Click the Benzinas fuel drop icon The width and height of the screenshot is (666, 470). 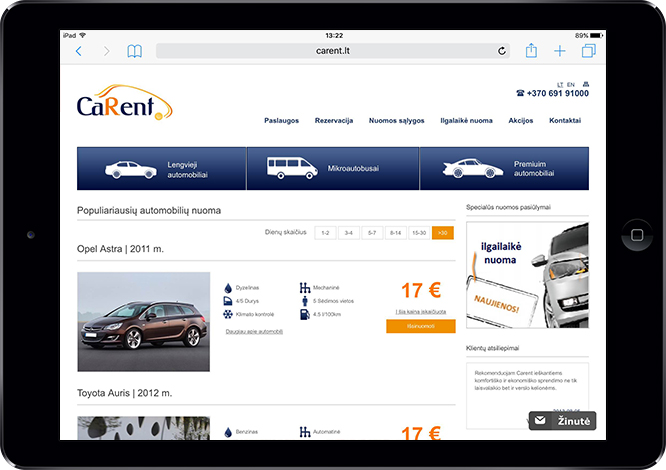228,432
